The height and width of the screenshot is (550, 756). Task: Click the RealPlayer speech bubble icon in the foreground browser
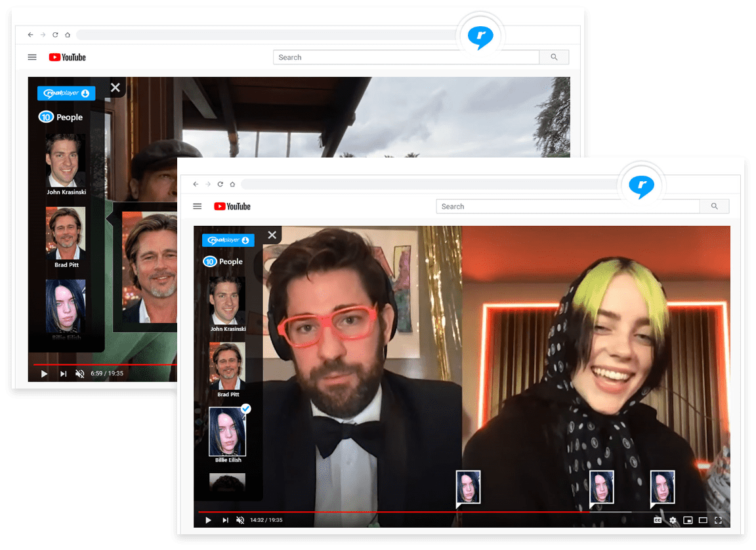coord(642,186)
